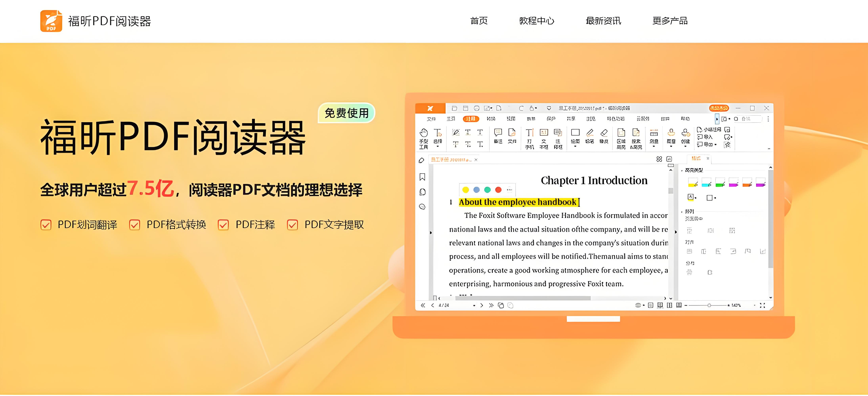This screenshot has width=868, height=396.
Task: Pick the red dot in highlight popup
Action: point(498,190)
